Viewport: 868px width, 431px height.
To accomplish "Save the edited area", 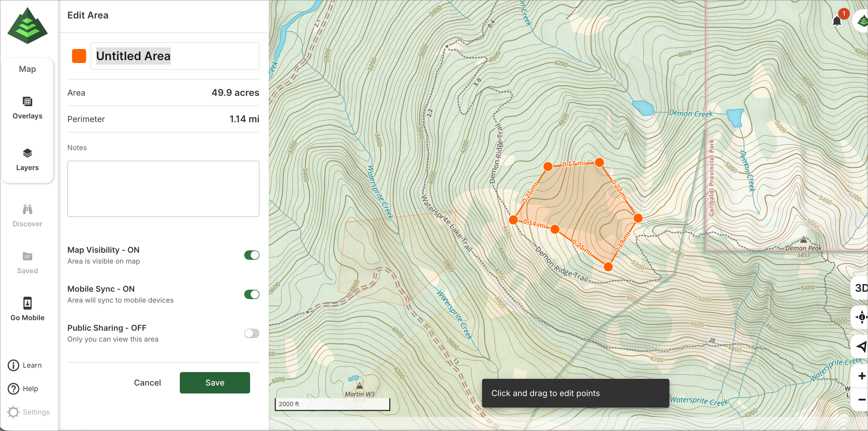I will click(x=215, y=382).
